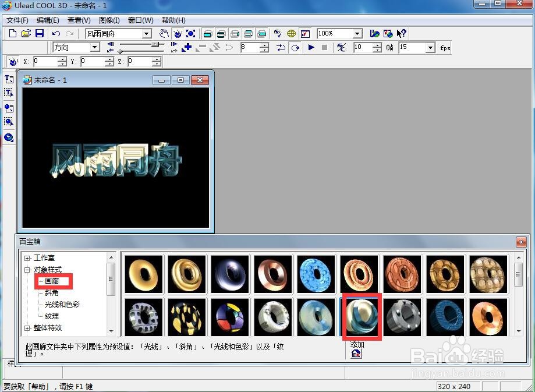The image size is (535, 392).
Task: Select the Move object hand tool
Action: tap(164, 33)
